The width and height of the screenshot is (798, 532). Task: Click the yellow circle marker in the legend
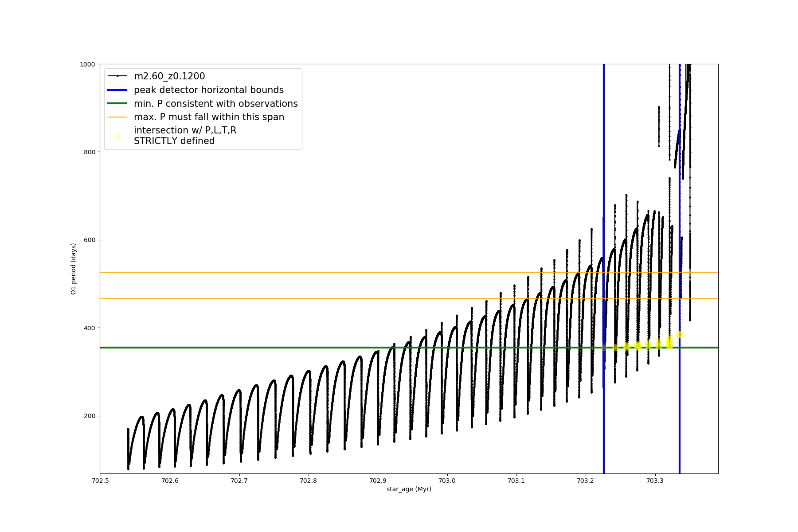(117, 137)
